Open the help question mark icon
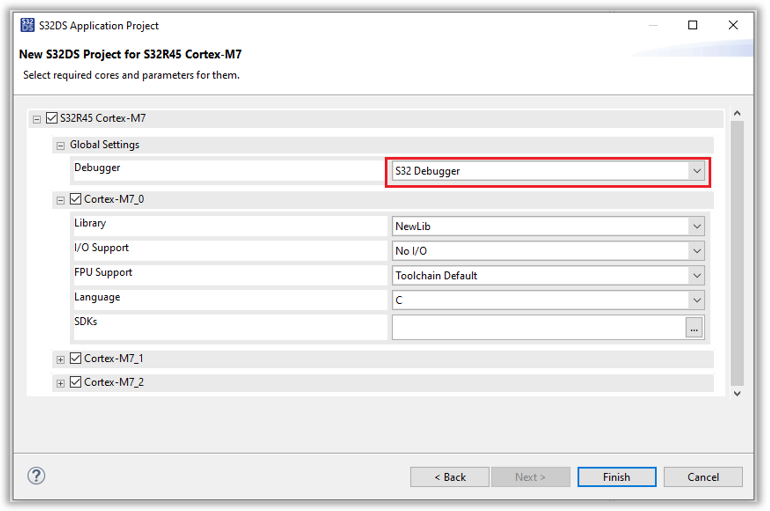The height and width of the screenshot is (511, 770). [36, 476]
